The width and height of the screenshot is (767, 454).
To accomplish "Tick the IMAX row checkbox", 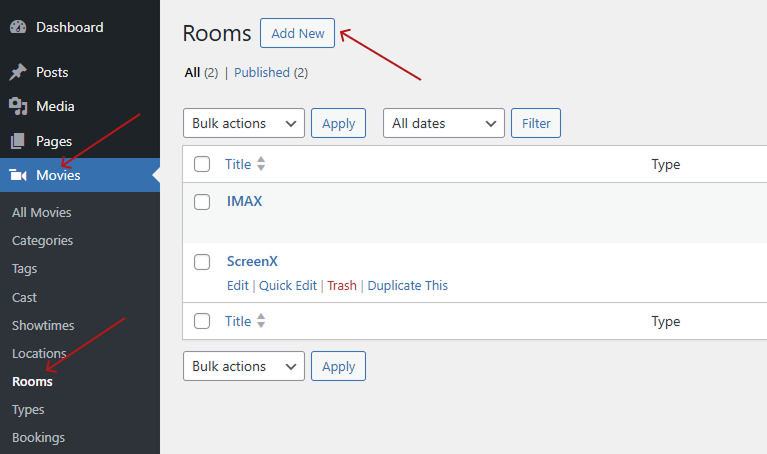I will [x=202, y=202].
